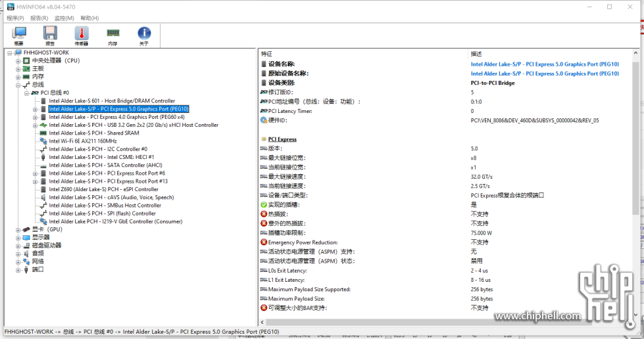Click the About (关于) info icon
This screenshot has height=339, width=644.
coord(144,35)
